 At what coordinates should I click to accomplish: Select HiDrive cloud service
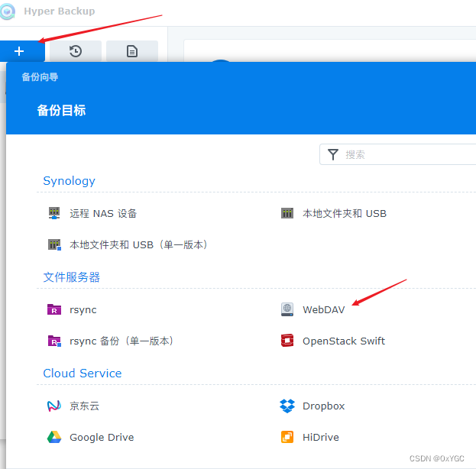tap(321, 437)
